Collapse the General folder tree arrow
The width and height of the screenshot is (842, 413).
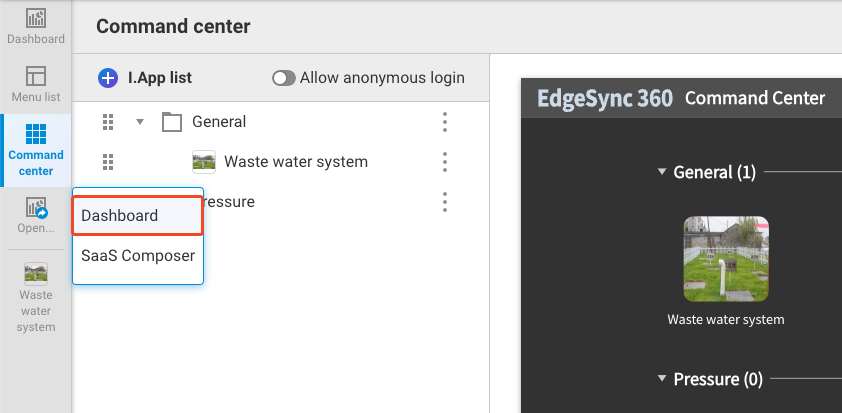tap(141, 122)
